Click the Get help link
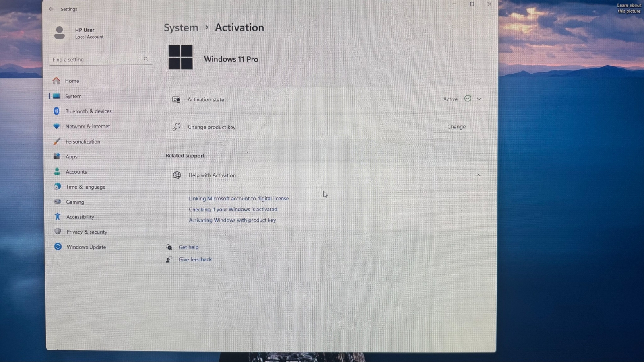 click(x=188, y=247)
